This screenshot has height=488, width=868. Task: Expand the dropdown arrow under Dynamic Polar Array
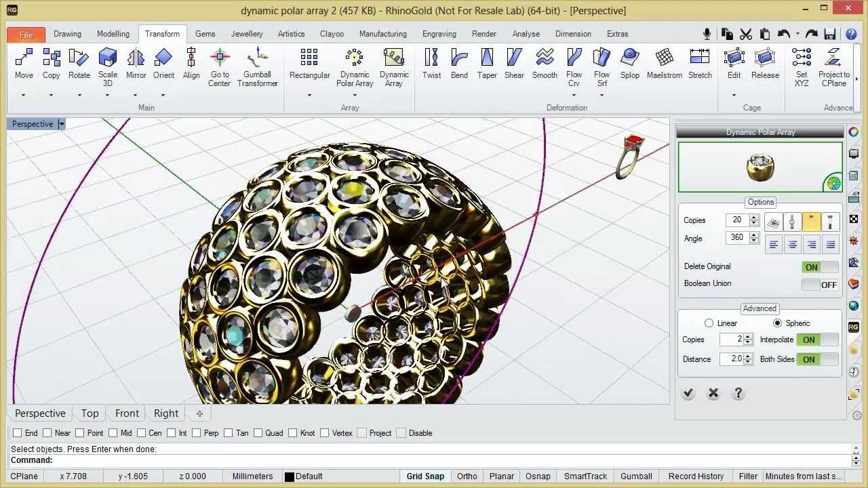point(355,95)
